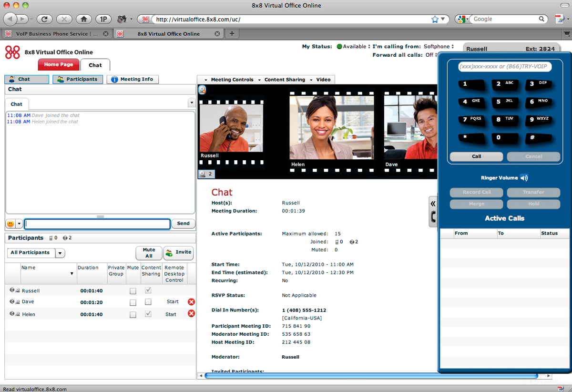Adjust the Ringer Volume control on the dialpad
This screenshot has width=572, height=392.
(x=524, y=177)
